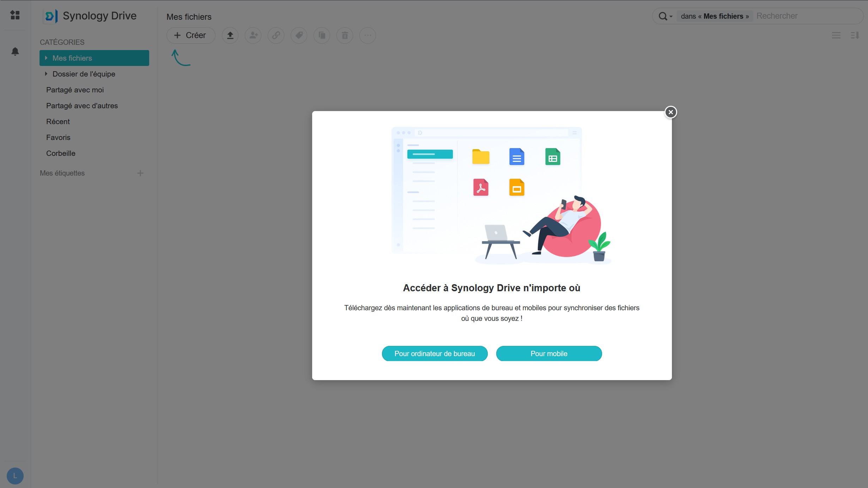This screenshot has height=488, width=868.
Task: Open the Favoris category
Action: pos(94,137)
